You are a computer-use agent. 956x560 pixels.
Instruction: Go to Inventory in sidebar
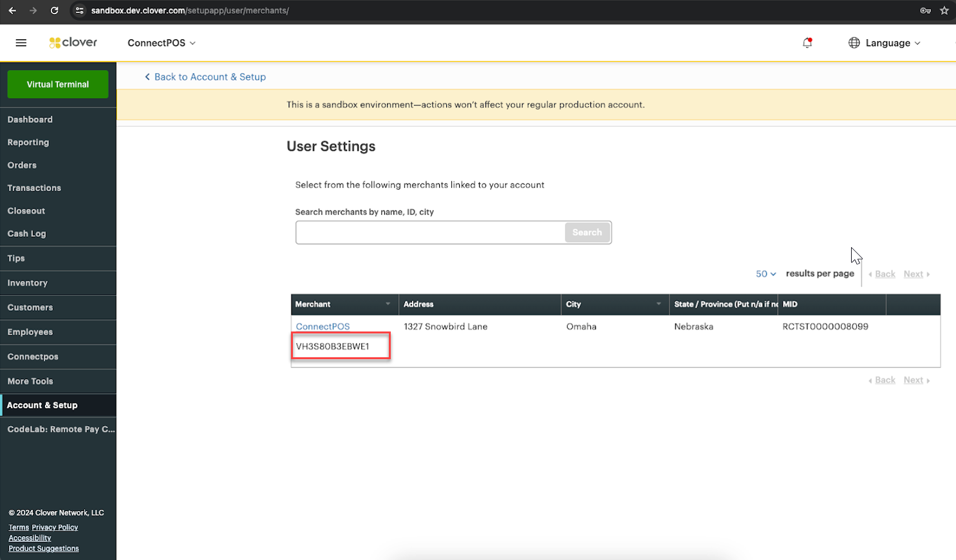[58, 283]
